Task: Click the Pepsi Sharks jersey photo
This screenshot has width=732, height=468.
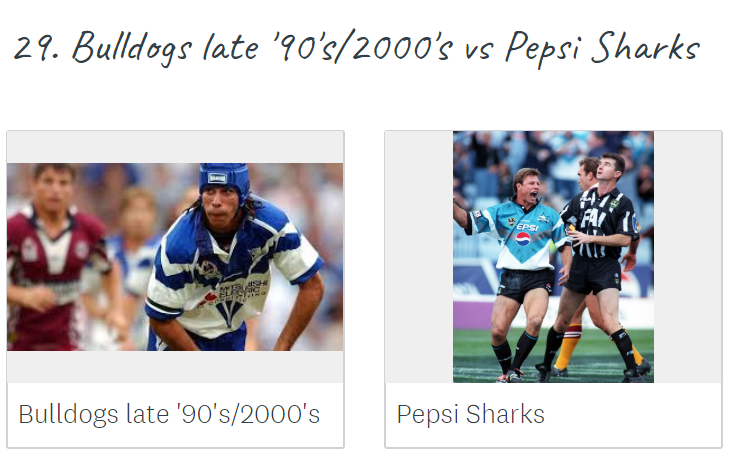Action: tap(553, 257)
